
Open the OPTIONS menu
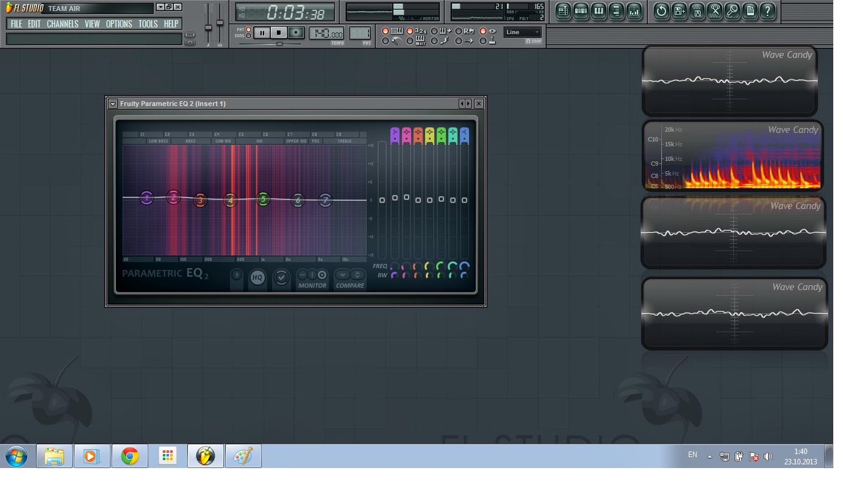119,24
